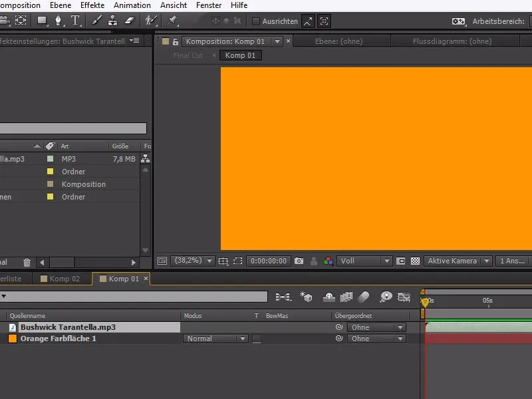This screenshot has height=399, width=532.
Task: Select the Roto Brush tool
Action: click(x=150, y=21)
